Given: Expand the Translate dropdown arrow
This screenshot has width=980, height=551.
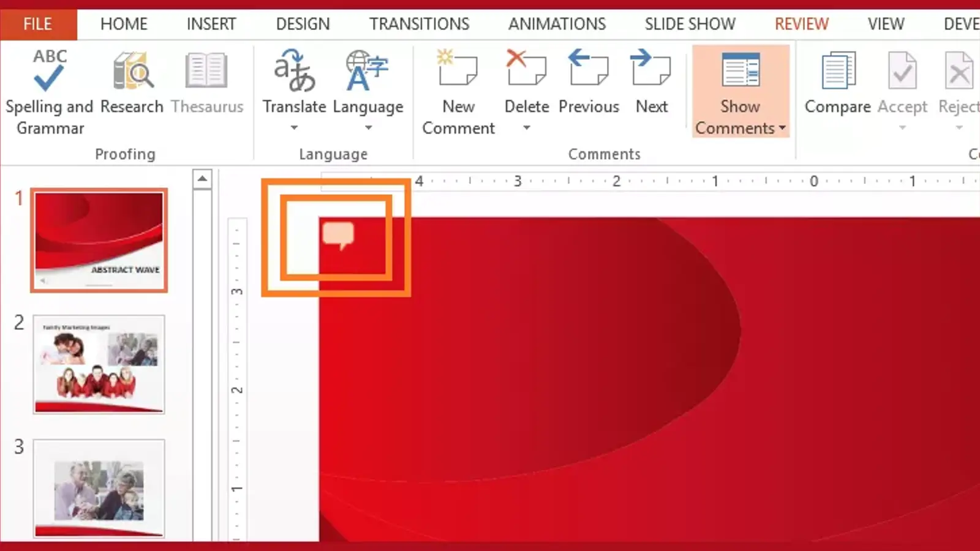Looking at the screenshot, I should (294, 128).
